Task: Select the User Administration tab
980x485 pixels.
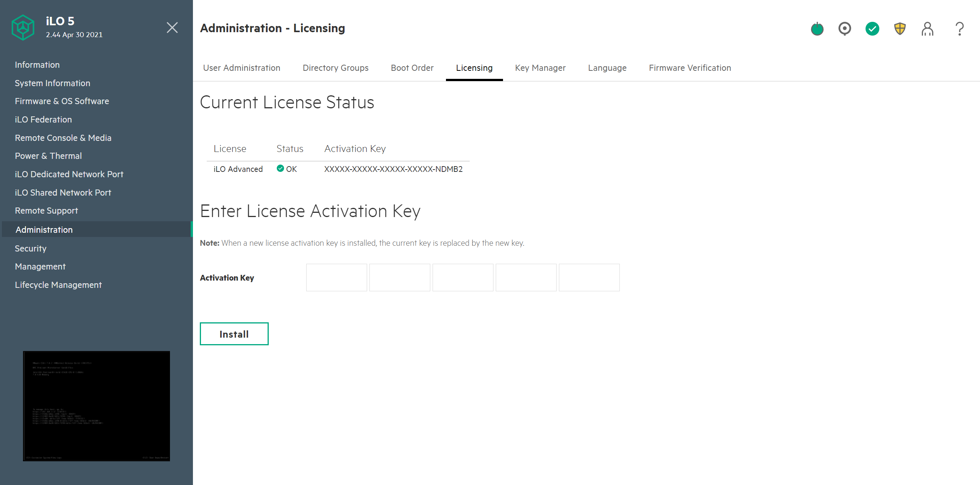Action: [x=241, y=67]
